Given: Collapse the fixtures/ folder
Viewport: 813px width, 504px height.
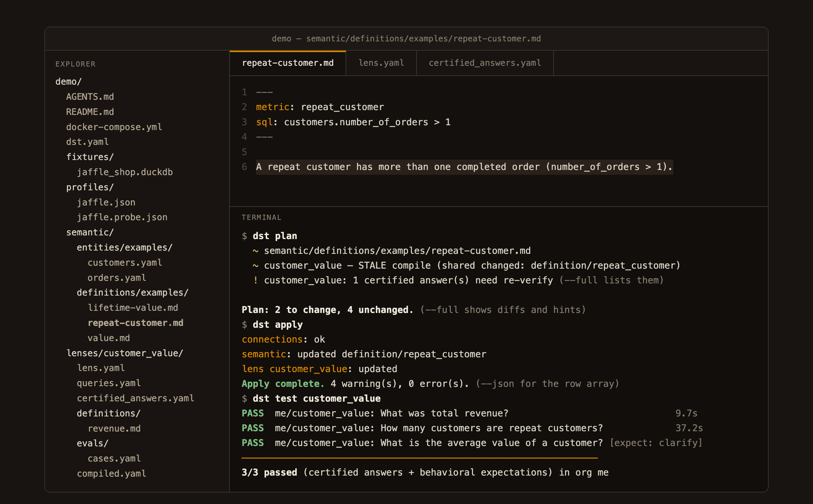Looking at the screenshot, I should [x=90, y=157].
